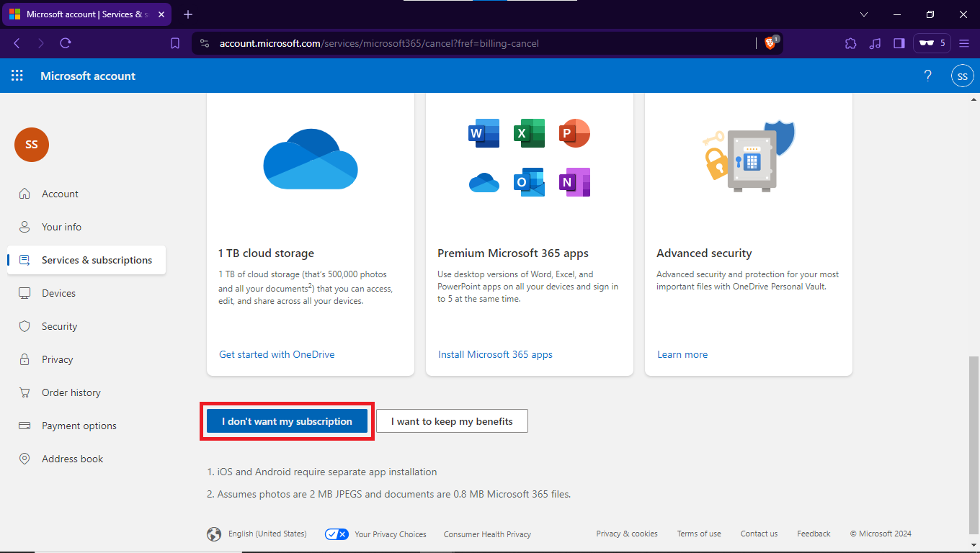The image size is (980, 553).
Task: Open Consumer Health Privacy link
Action: (x=487, y=534)
